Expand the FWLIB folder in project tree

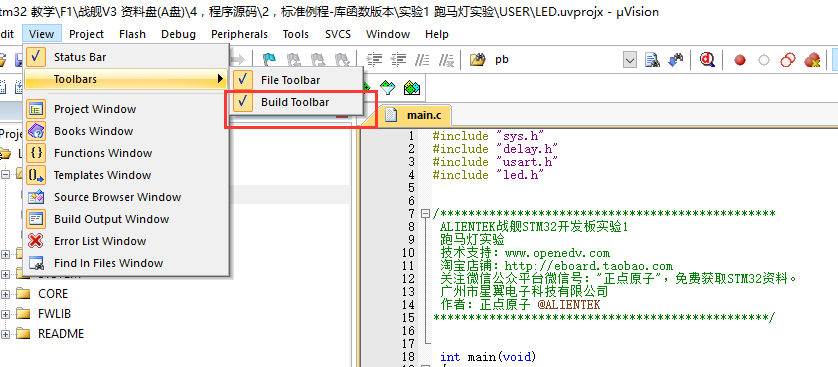pos(5,314)
